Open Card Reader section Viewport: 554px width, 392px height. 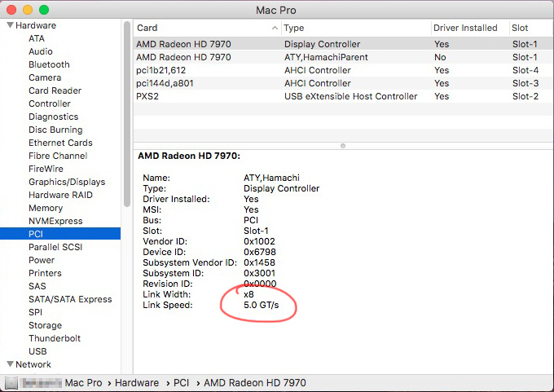[x=55, y=90]
